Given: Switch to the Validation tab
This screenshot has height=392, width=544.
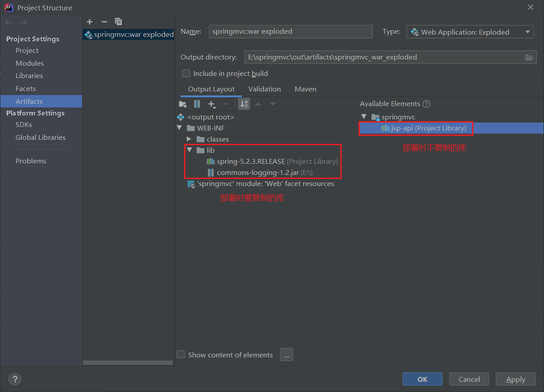Looking at the screenshot, I should point(264,89).
